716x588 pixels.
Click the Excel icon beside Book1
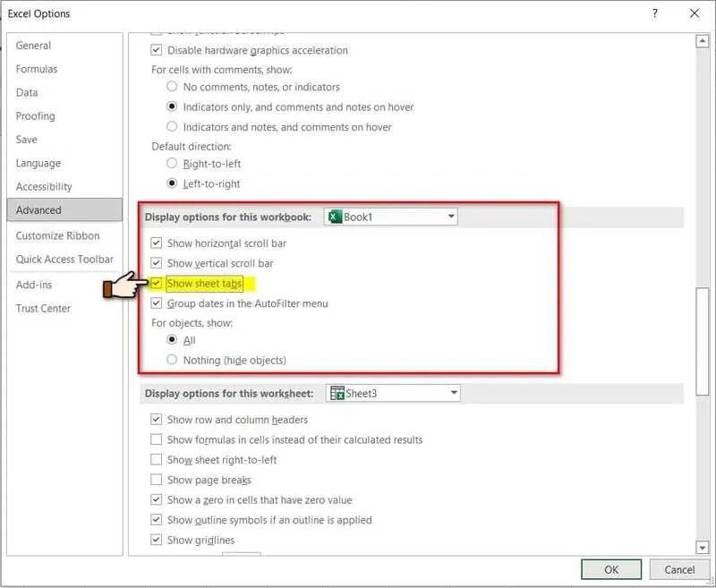pos(334,216)
